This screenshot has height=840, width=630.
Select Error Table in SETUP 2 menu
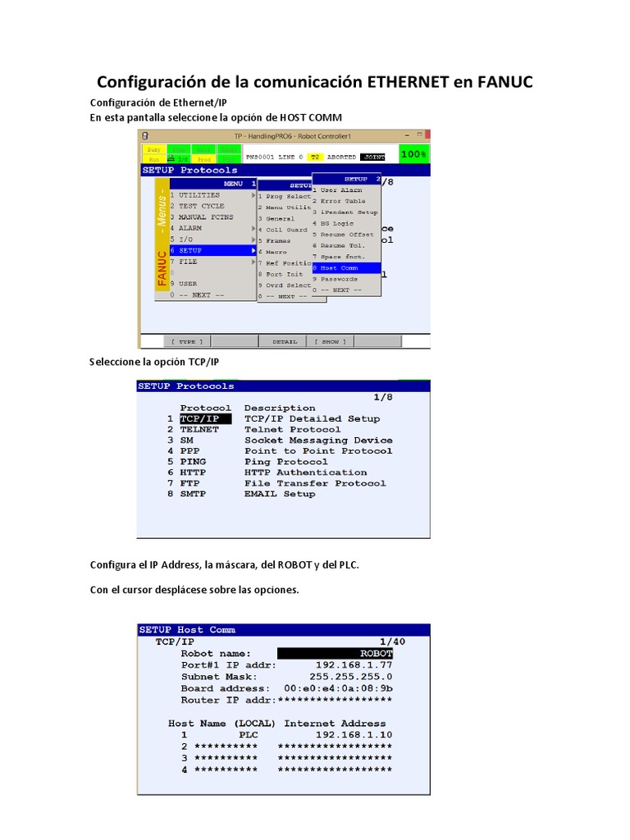pyautogui.click(x=343, y=202)
